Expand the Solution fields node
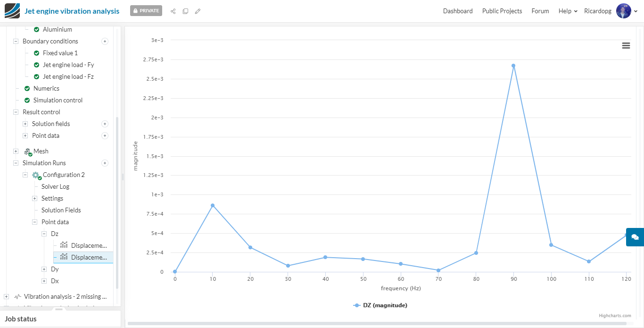This screenshot has width=644, height=328. tap(25, 124)
